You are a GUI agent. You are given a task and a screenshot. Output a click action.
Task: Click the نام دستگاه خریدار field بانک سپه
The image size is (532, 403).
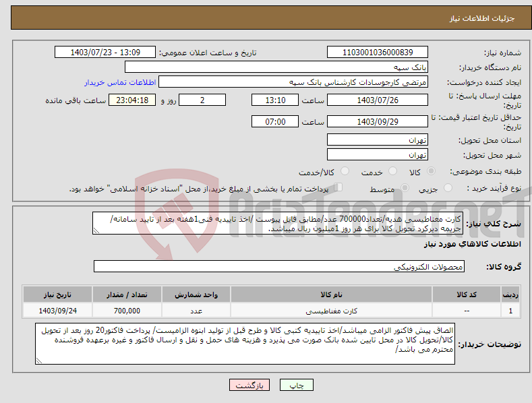[x=276, y=67]
